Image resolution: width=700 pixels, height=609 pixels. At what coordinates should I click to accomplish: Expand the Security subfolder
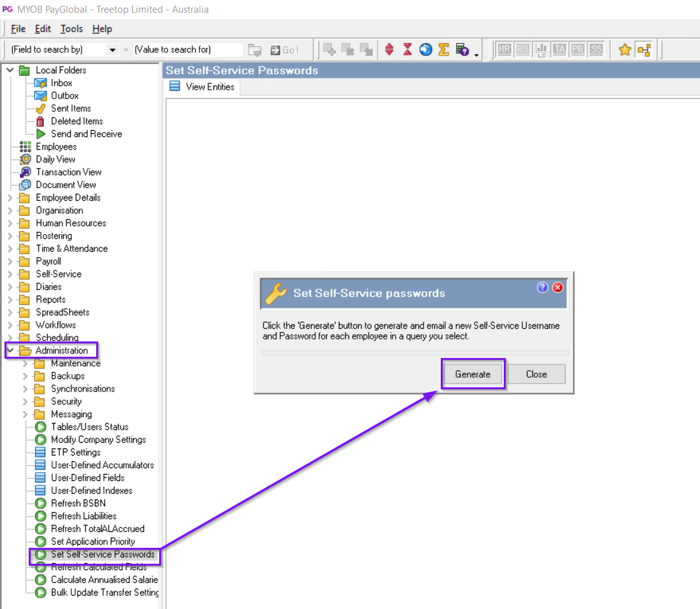[x=25, y=401]
